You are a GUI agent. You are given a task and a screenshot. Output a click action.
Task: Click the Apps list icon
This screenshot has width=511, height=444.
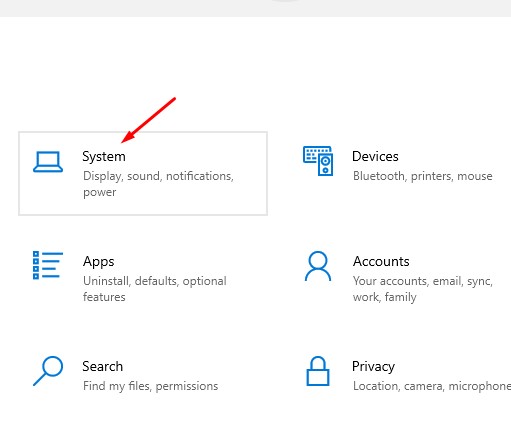tap(48, 265)
